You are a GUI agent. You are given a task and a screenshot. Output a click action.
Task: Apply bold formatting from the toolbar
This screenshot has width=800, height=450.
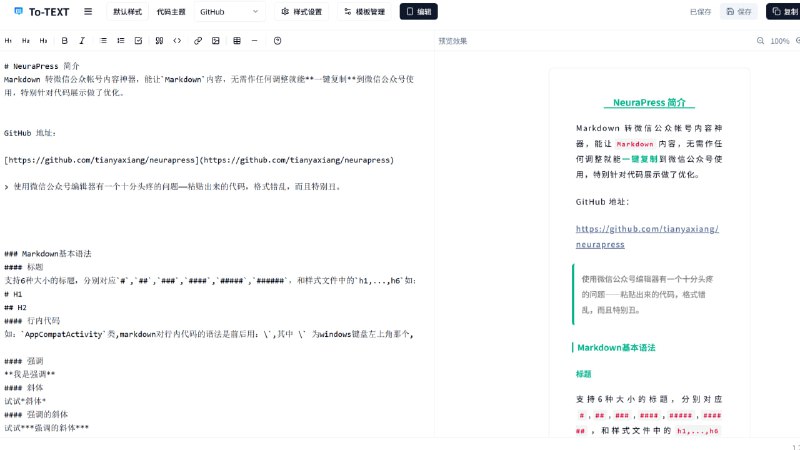[x=64, y=41]
